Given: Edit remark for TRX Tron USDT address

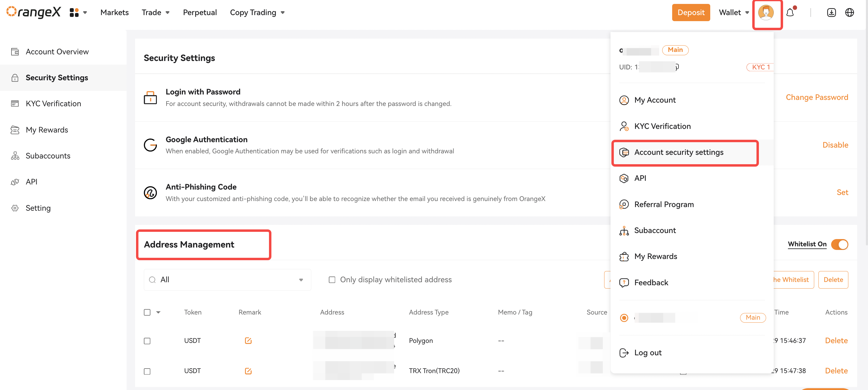Looking at the screenshot, I should pos(248,371).
